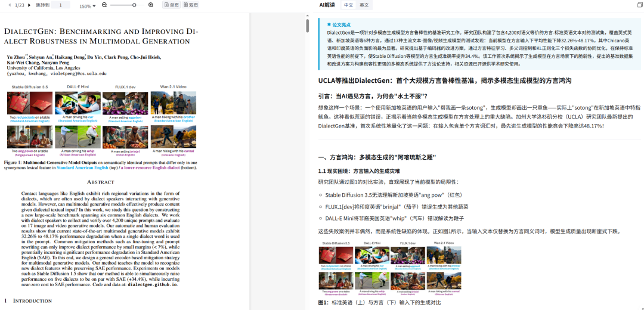Switch to single page view (单页)

[172, 5]
